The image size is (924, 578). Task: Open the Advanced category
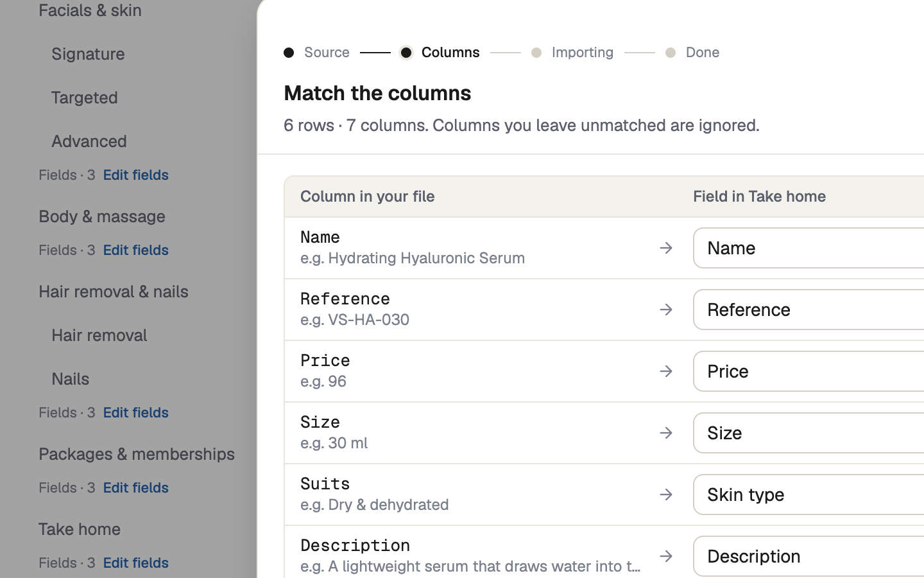tap(89, 141)
